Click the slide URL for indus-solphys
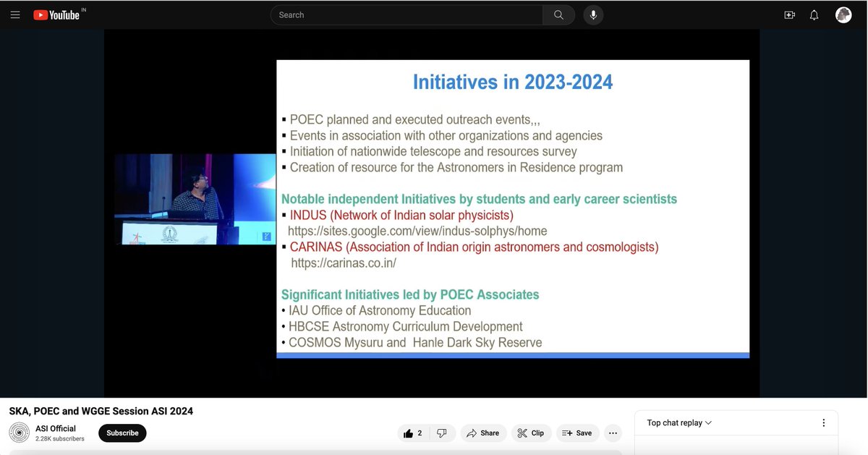The height and width of the screenshot is (455, 868). tap(417, 231)
